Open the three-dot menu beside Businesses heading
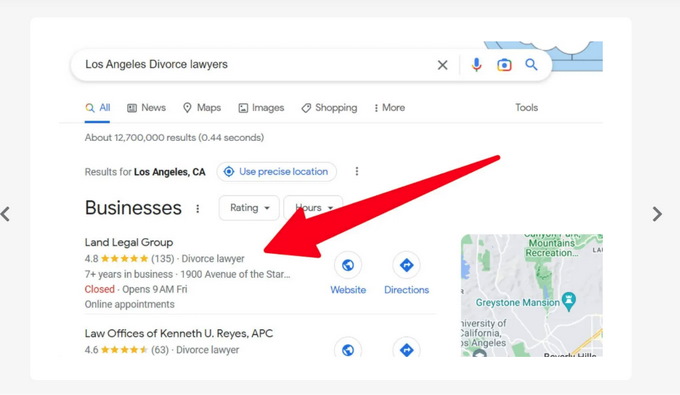Viewport: 680px width, 395px height. click(198, 209)
